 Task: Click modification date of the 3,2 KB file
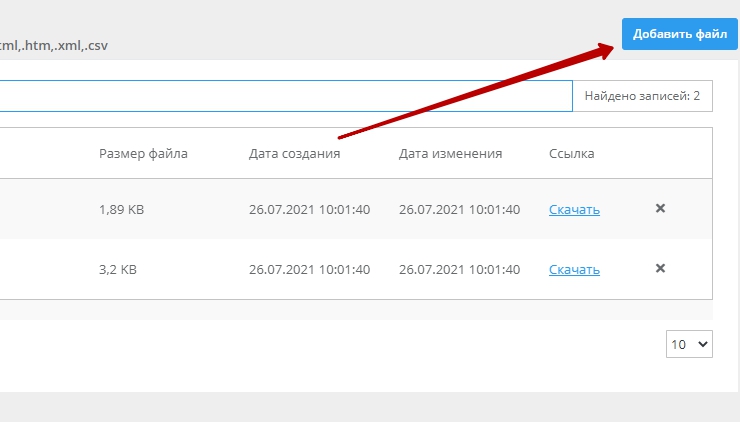459,270
